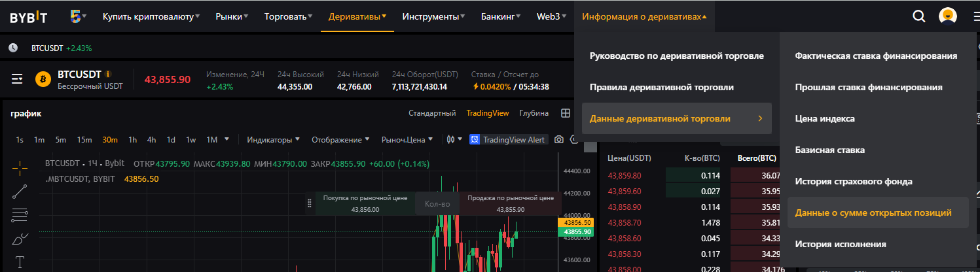Image resolution: width=980 pixels, height=272 pixels.
Task: Click Покупка по рыночной цене button
Action: (365, 203)
